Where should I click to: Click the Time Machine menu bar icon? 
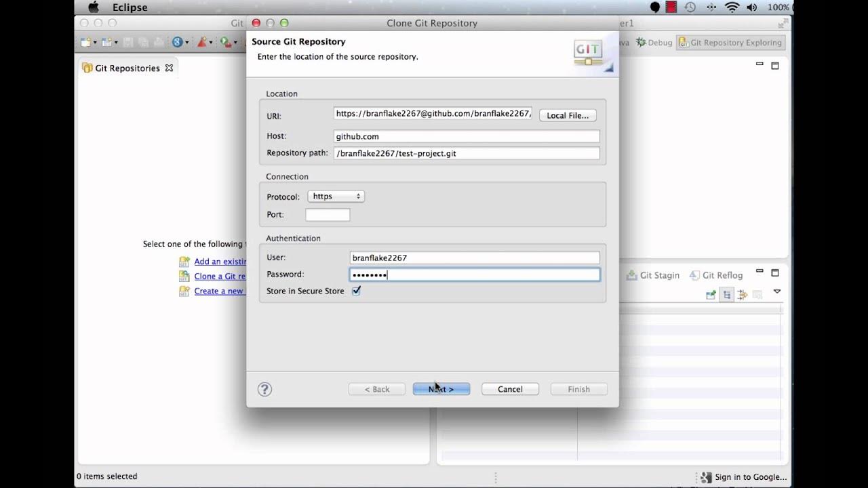pyautogui.click(x=690, y=7)
